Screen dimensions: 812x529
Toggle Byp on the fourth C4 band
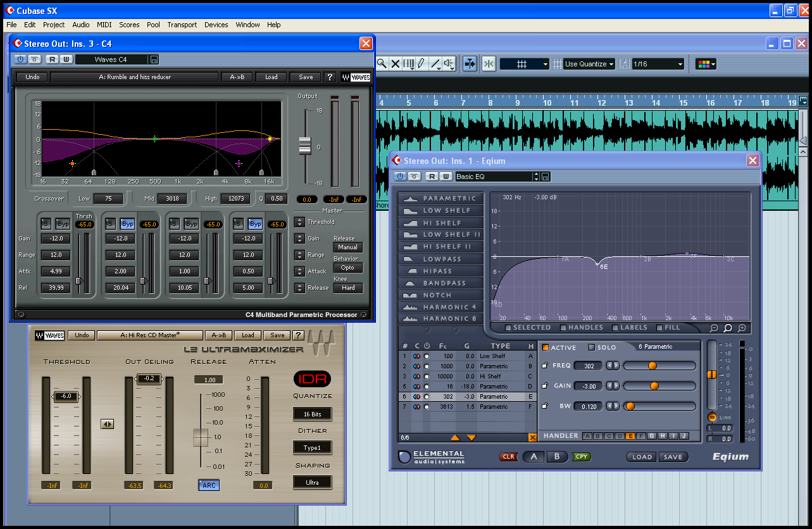click(255, 224)
